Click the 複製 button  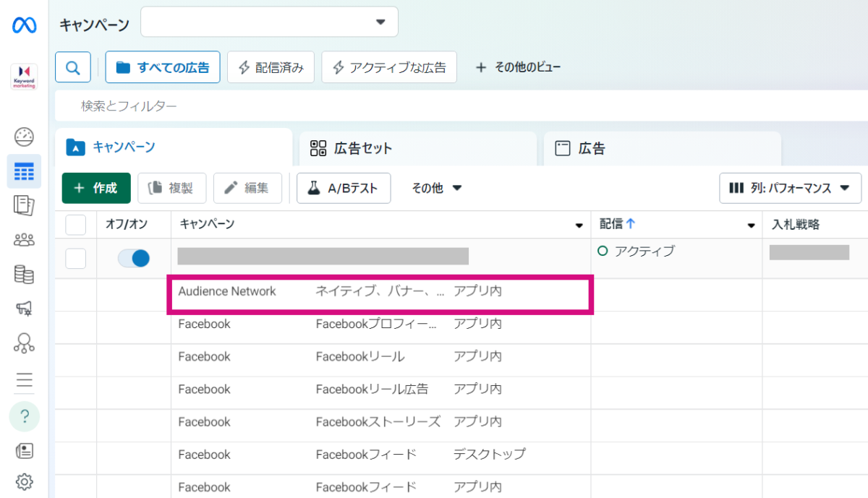172,188
